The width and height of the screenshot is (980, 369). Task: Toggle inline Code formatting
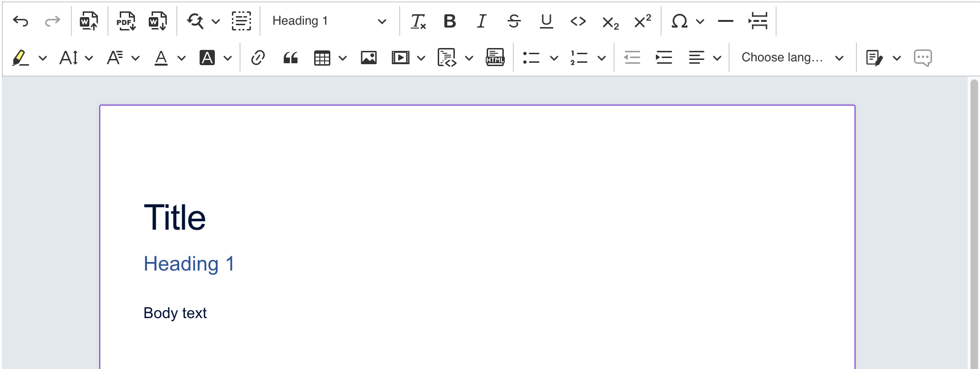point(578,21)
